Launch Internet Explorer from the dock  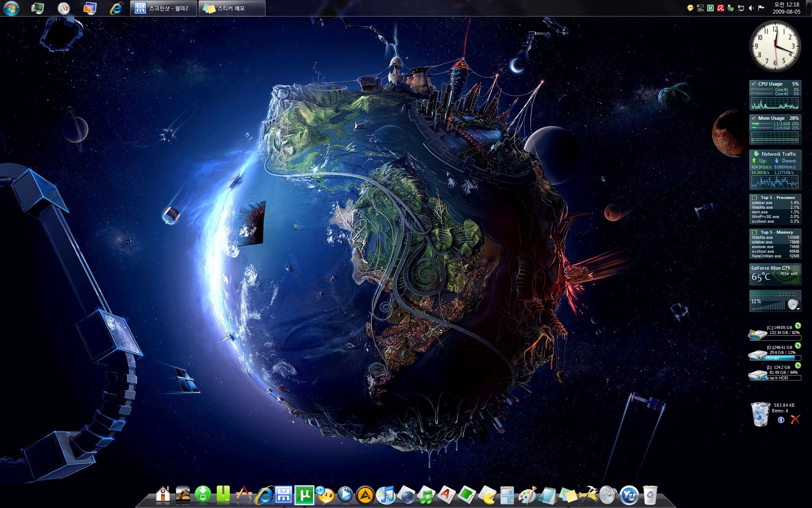(264, 494)
